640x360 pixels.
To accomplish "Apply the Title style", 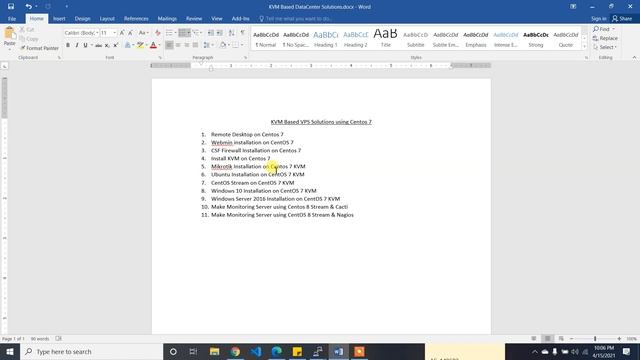I will (x=385, y=39).
